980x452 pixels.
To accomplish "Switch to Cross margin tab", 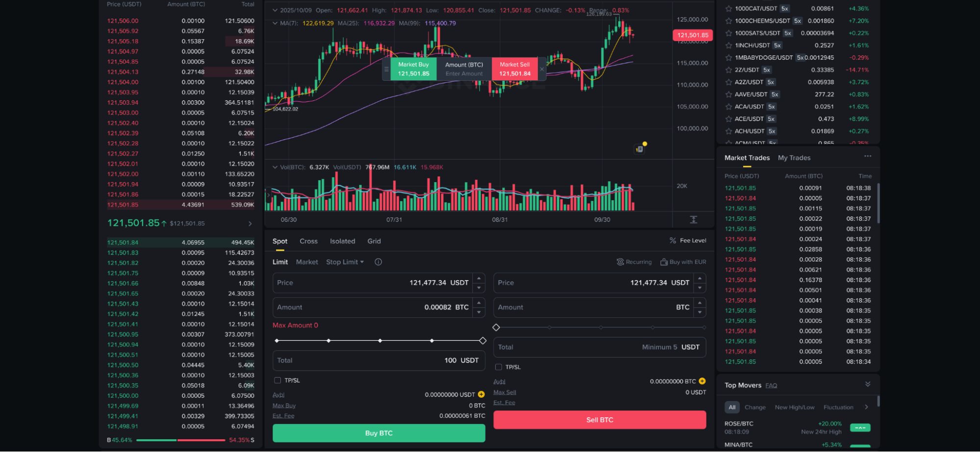I will point(308,241).
